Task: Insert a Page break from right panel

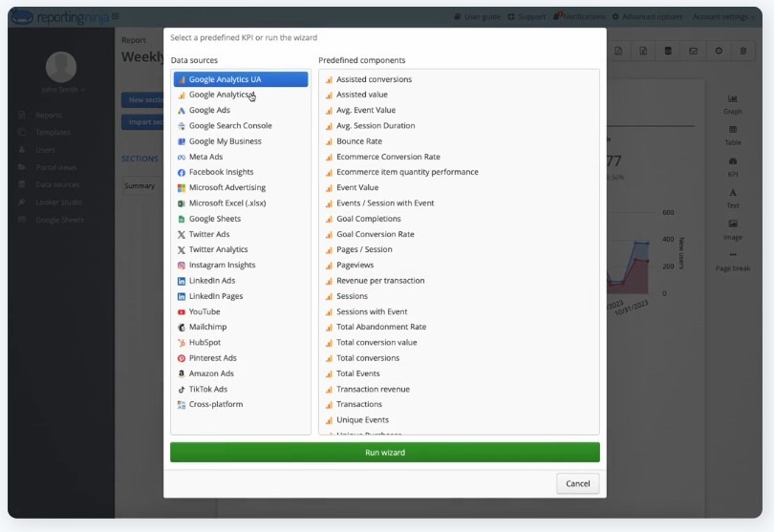Action: [733, 262]
